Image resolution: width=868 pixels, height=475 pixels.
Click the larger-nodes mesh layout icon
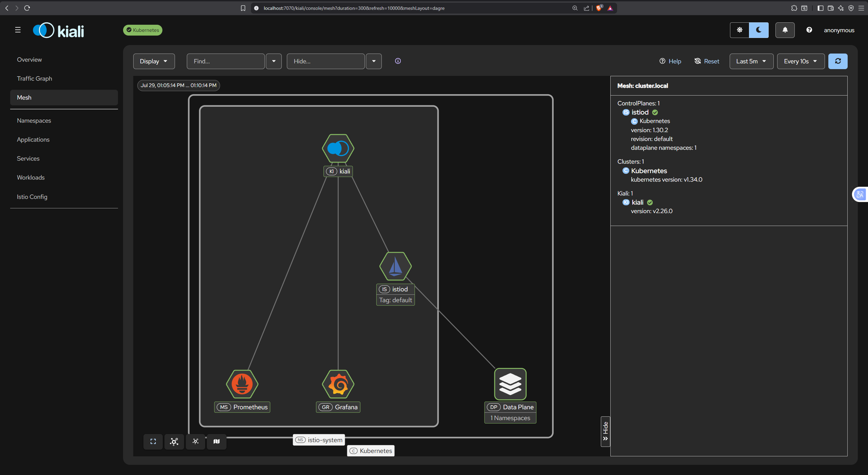(x=174, y=441)
